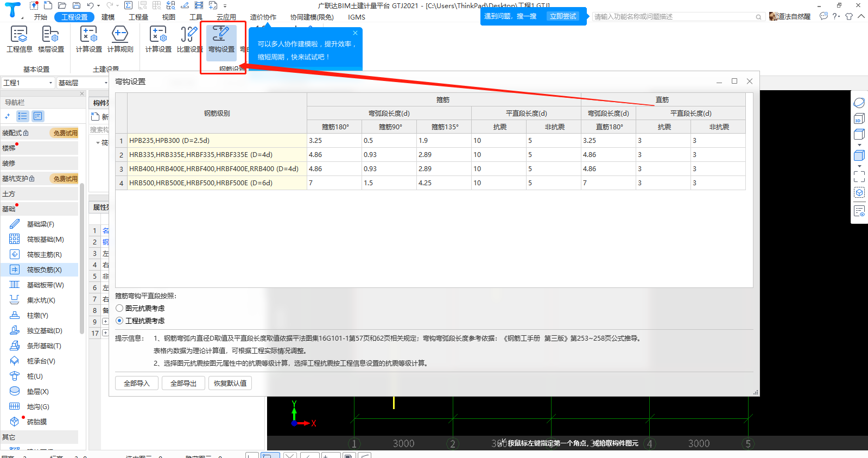Viewport: 868px width, 458px height.
Task: Switch to the 视图 ribbon tab
Action: pos(169,17)
